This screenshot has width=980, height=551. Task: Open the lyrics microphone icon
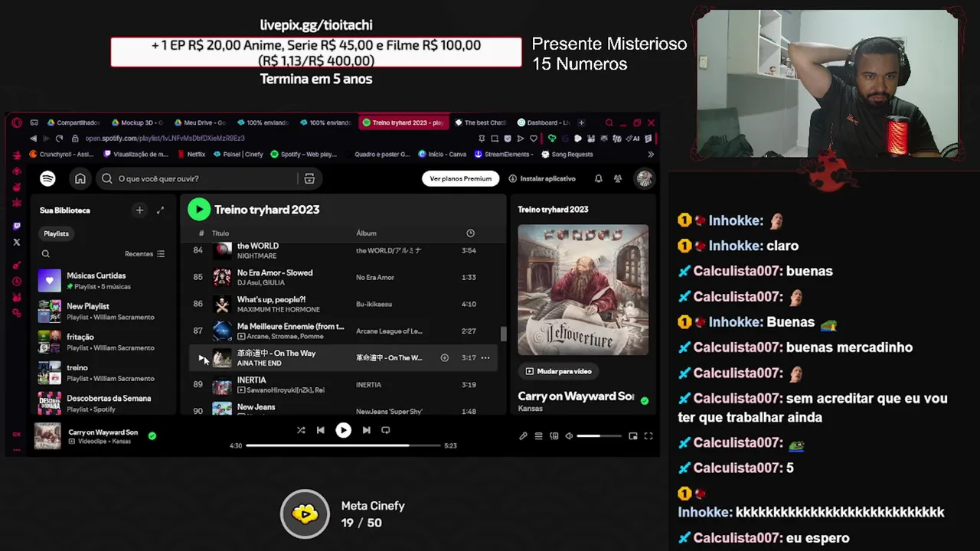pyautogui.click(x=523, y=436)
